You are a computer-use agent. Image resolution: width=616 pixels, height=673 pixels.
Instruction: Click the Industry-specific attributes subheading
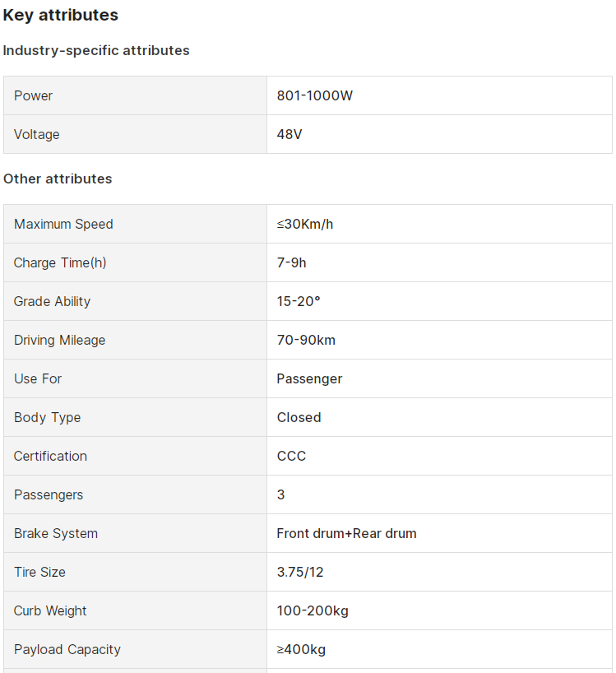coord(96,50)
